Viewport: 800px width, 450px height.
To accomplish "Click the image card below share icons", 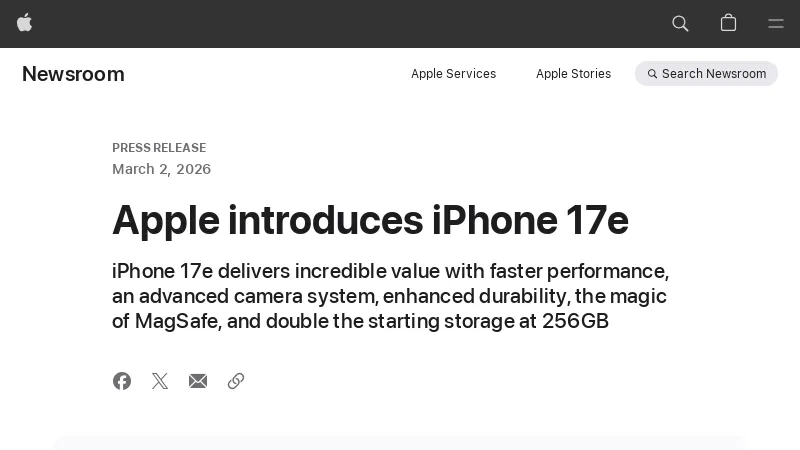I will tap(400, 442).
